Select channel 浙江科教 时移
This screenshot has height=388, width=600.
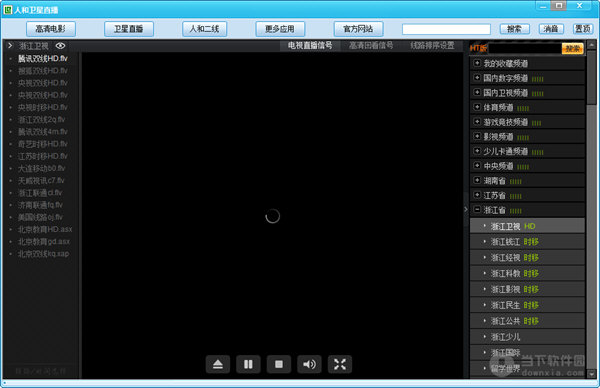coord(527,273)
